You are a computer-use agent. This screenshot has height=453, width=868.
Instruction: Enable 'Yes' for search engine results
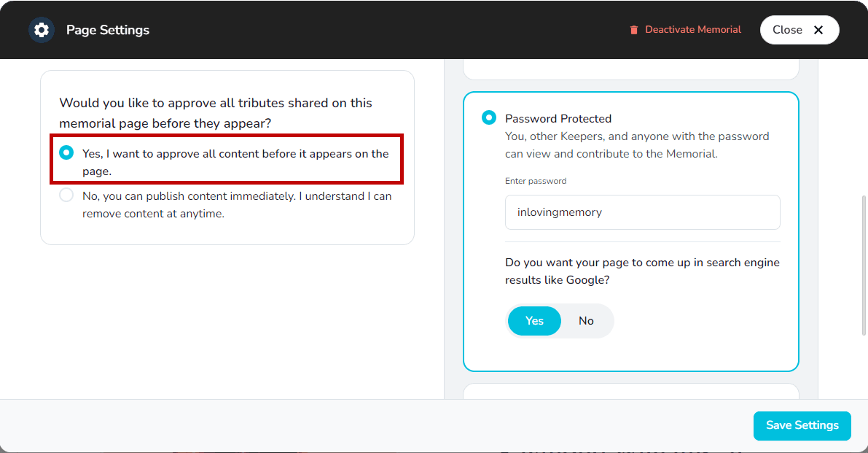(534, 321)
